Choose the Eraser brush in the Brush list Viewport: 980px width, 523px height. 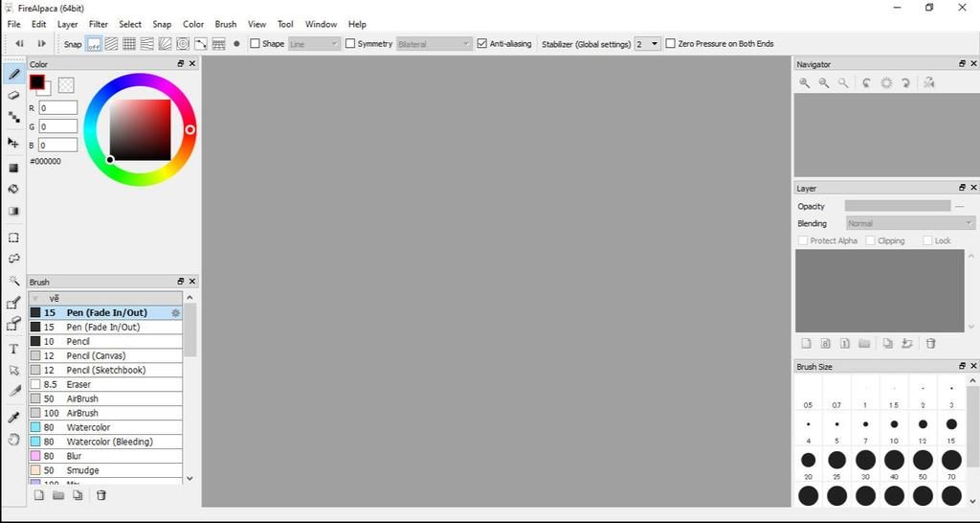(105, 385)
